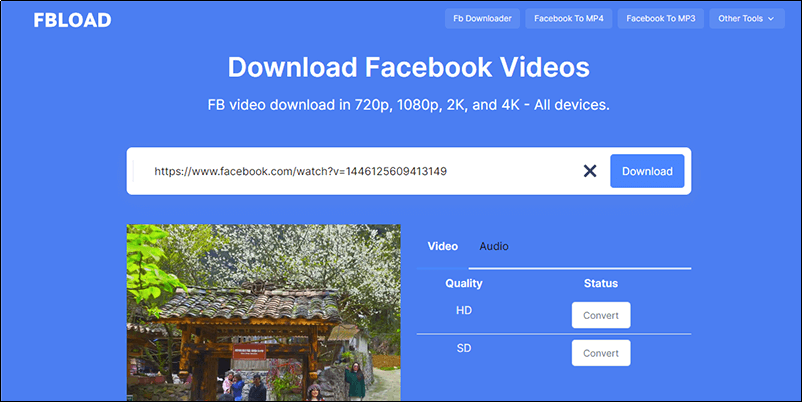Convert the SD quality video
The image size is (803, 403).
(x=601, y=353)
